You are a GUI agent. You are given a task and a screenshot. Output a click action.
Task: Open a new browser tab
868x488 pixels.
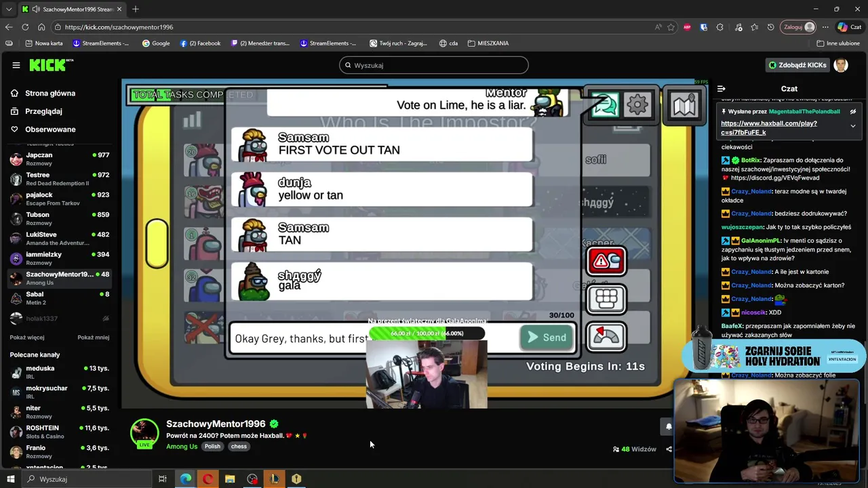[136, 9]
